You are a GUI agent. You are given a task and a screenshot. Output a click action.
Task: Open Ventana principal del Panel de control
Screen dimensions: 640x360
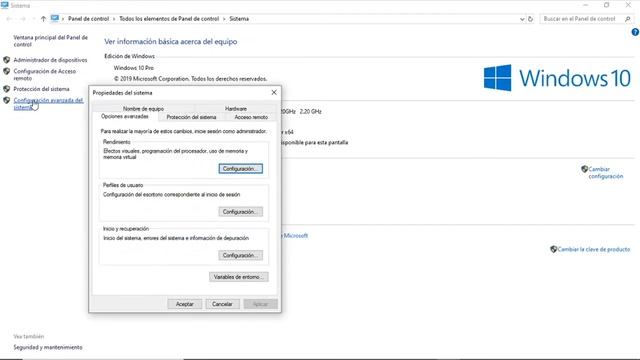pyautogui.click(x=51, y=41)
